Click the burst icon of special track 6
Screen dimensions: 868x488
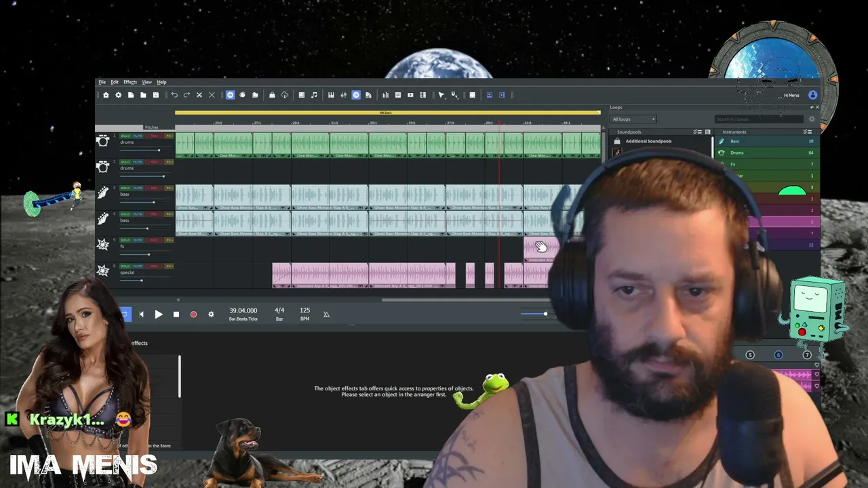pos(103,271)
